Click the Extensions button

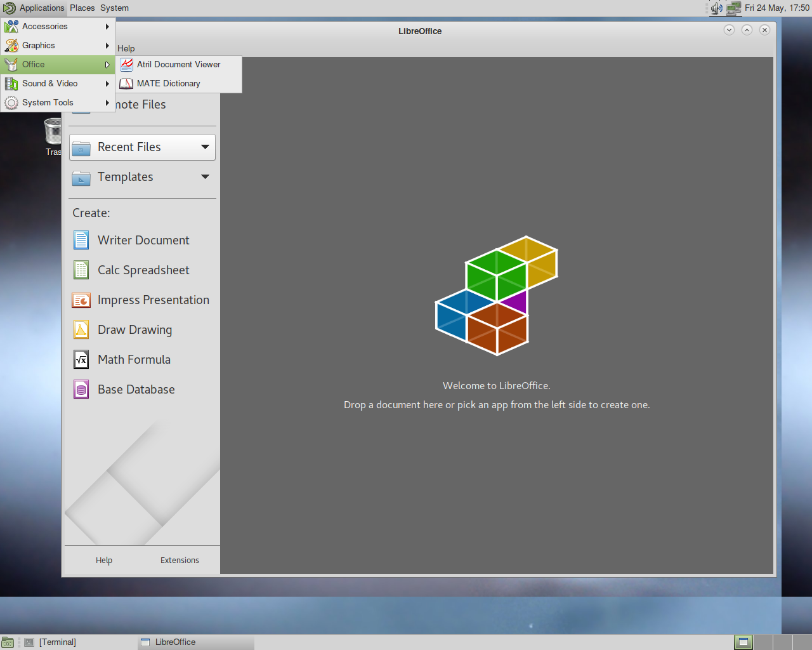(180, 560)
